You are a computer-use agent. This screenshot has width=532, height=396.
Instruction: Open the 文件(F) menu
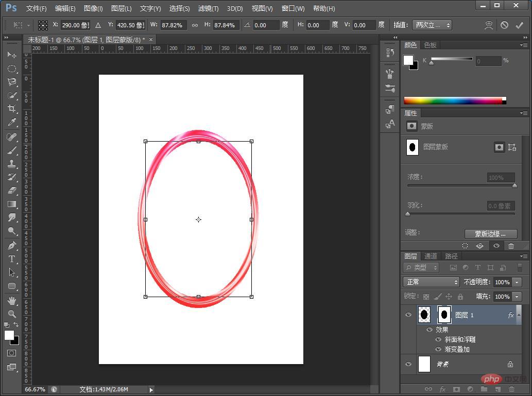click(36, 8)
